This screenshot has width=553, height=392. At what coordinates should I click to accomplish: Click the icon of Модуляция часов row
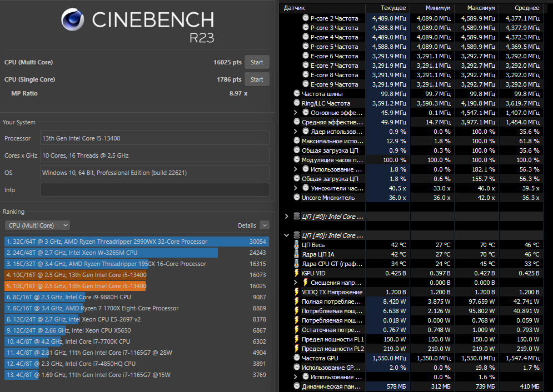[297, 159]
